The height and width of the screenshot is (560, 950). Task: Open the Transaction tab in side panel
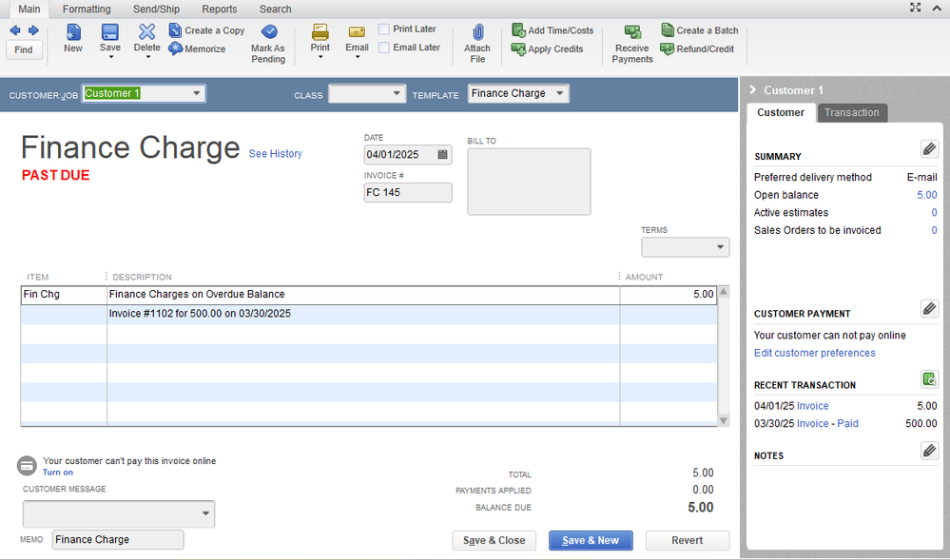(x=852, y=113)
